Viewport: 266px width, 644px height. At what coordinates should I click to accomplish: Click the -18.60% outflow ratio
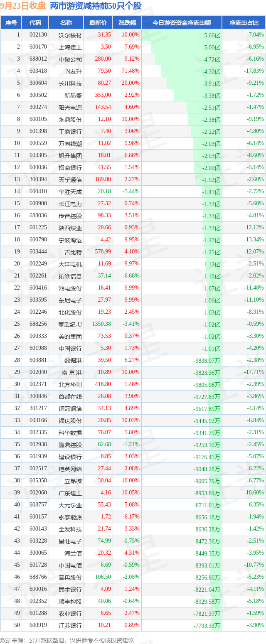click(254, 493)
